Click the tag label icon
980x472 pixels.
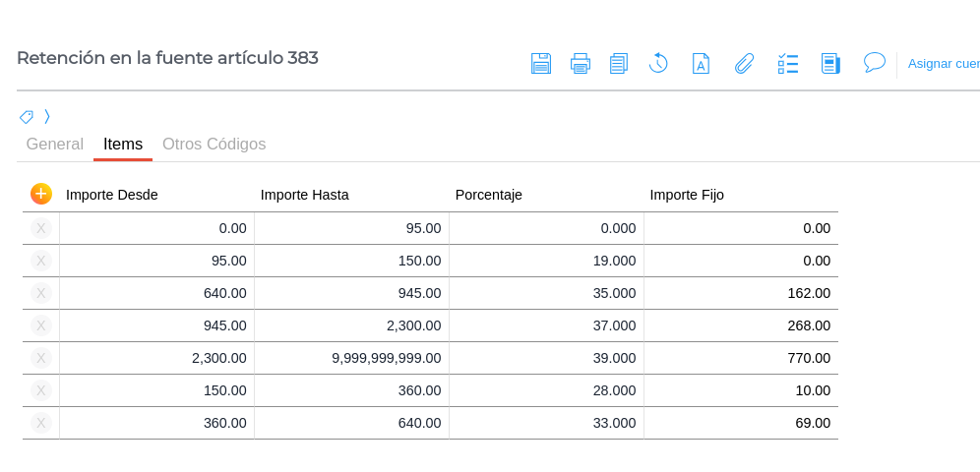pos(27,117)
